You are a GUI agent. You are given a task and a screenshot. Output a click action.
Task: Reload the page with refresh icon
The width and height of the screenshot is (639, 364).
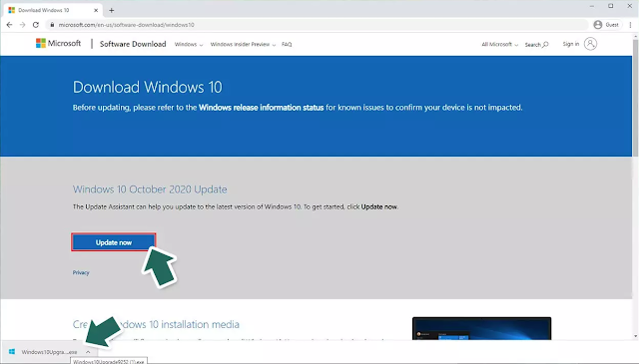point(36,25)
